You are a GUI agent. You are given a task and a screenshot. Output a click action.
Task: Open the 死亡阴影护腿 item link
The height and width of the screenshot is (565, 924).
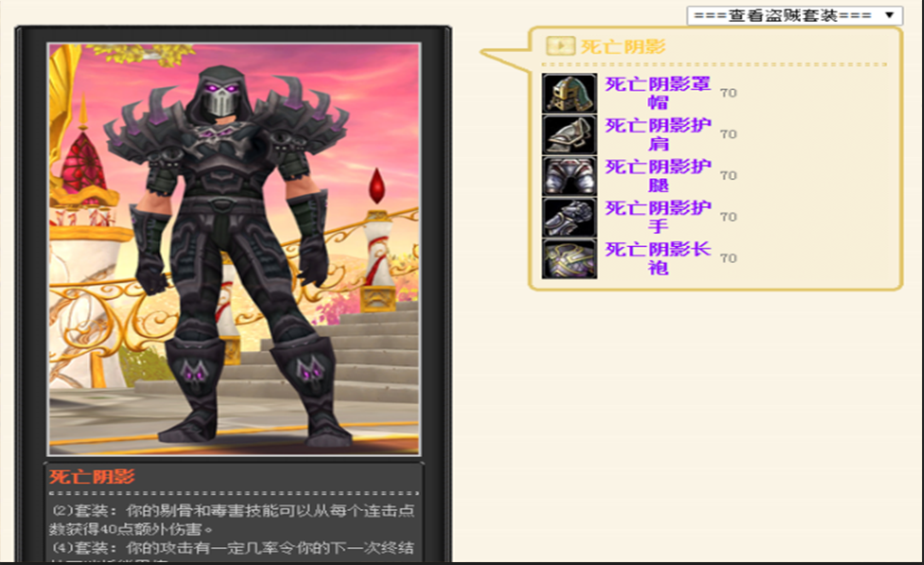(x=657, y=176)
